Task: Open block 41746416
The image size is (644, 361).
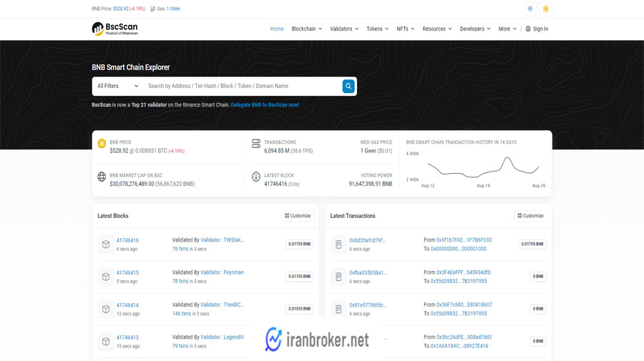Action: [127, 240]
